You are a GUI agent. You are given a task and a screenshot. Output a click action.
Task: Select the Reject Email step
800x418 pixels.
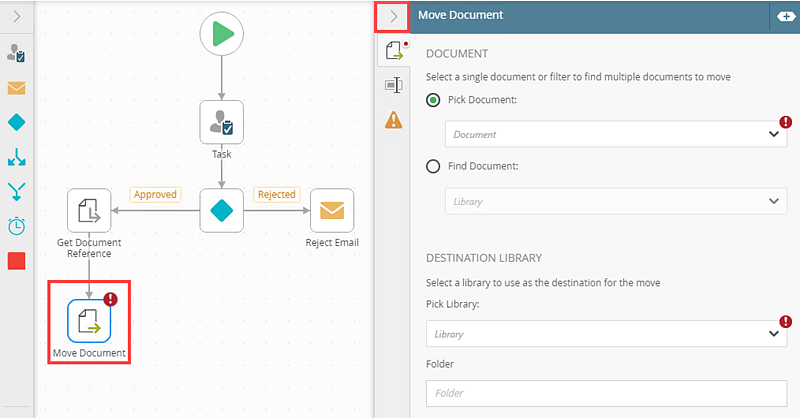[331, 210]
